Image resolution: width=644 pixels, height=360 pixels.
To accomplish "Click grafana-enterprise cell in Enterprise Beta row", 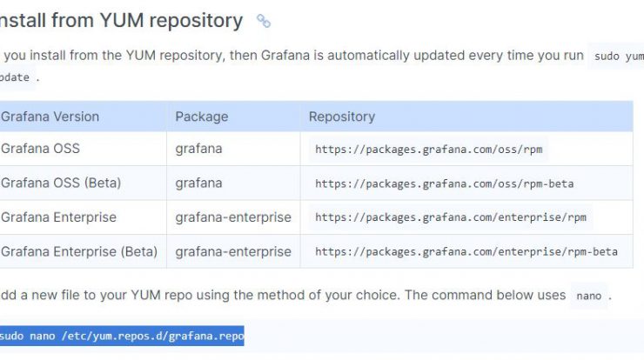I will [233, 251].
